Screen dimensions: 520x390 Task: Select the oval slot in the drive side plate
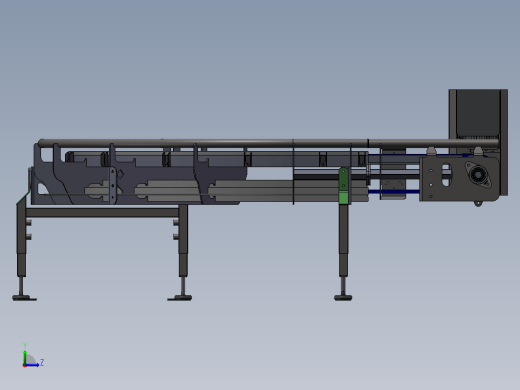pyautogui.click(x=446, y=175)
